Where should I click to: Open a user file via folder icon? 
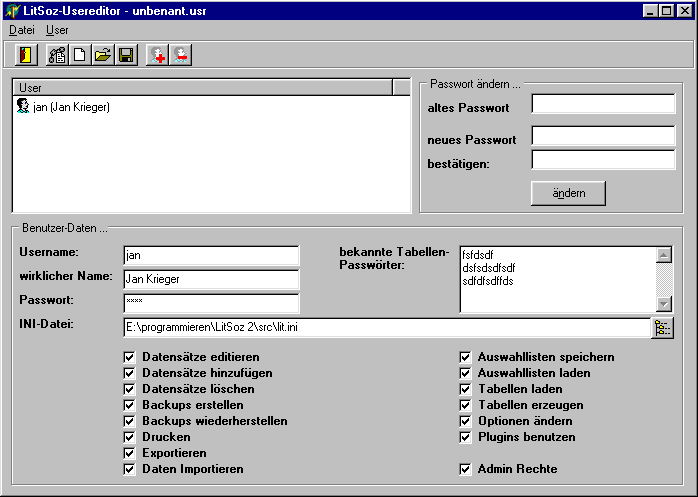[103, 55]
